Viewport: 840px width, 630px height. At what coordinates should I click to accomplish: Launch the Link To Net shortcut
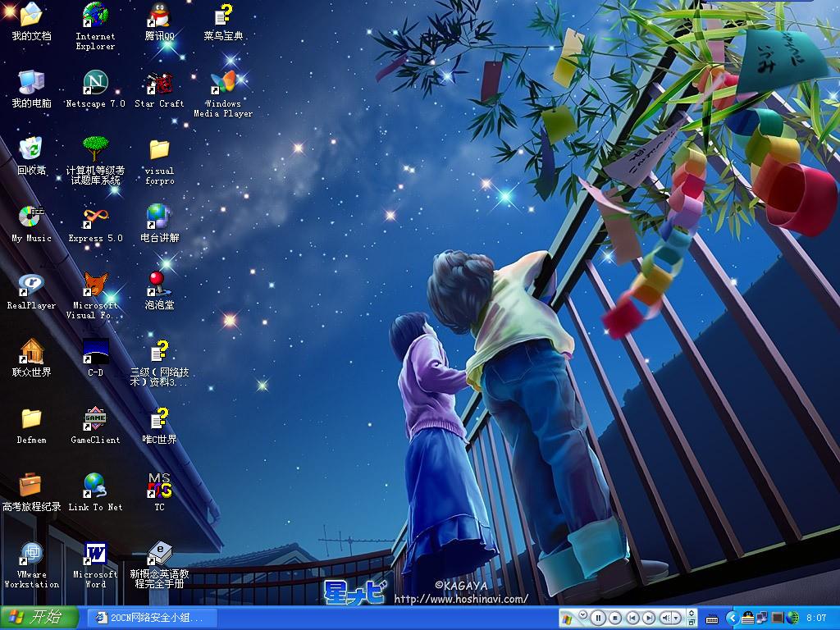point(95,493)
